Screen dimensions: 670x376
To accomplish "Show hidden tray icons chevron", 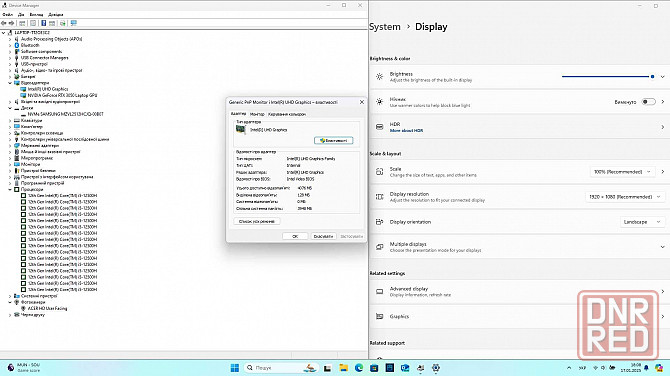I will (569, 368).
